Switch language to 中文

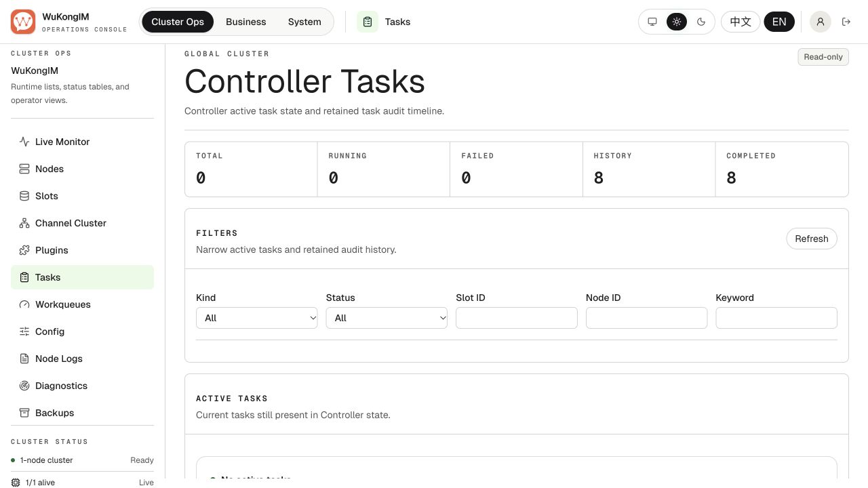(741, 22)
